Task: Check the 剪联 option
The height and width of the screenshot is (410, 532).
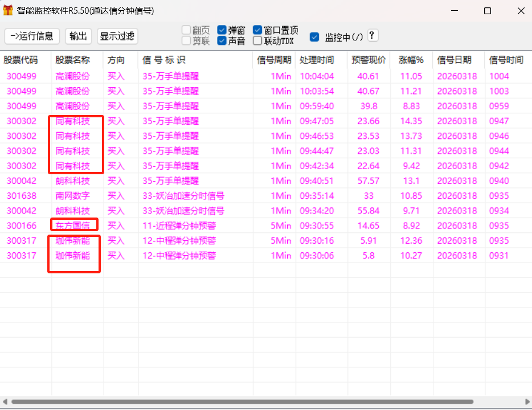Action: pos(187,40)
